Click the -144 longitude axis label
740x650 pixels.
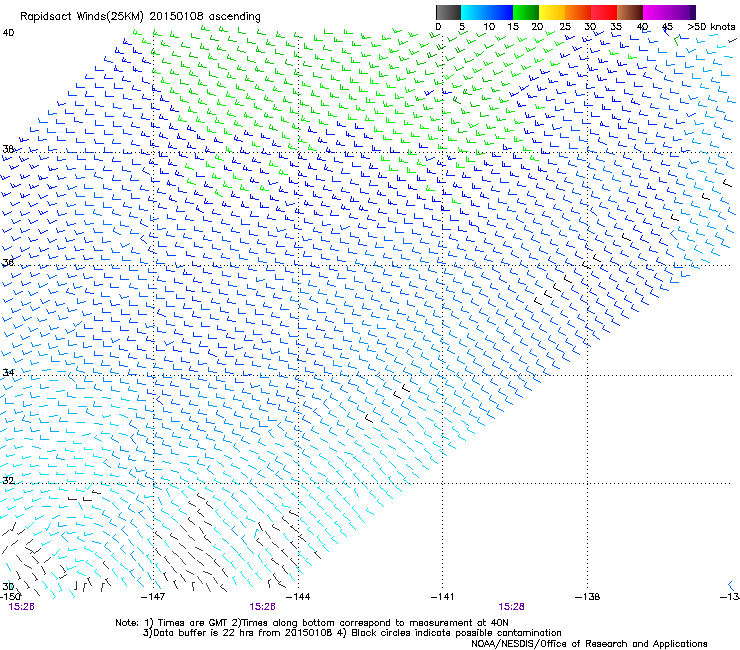pyautogui.click(x=298, y=597)
